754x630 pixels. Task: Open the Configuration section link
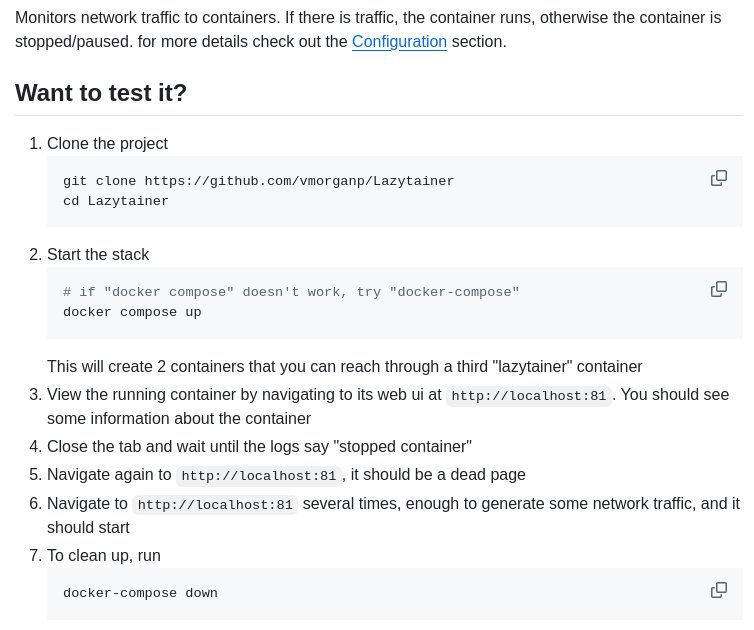tap(399, 41)
